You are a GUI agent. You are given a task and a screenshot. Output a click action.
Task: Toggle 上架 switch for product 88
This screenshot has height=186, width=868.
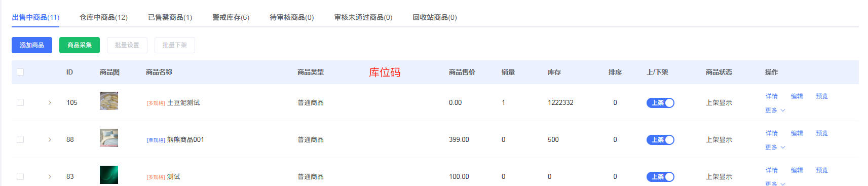pyautogui.click(x=660, y=140)
